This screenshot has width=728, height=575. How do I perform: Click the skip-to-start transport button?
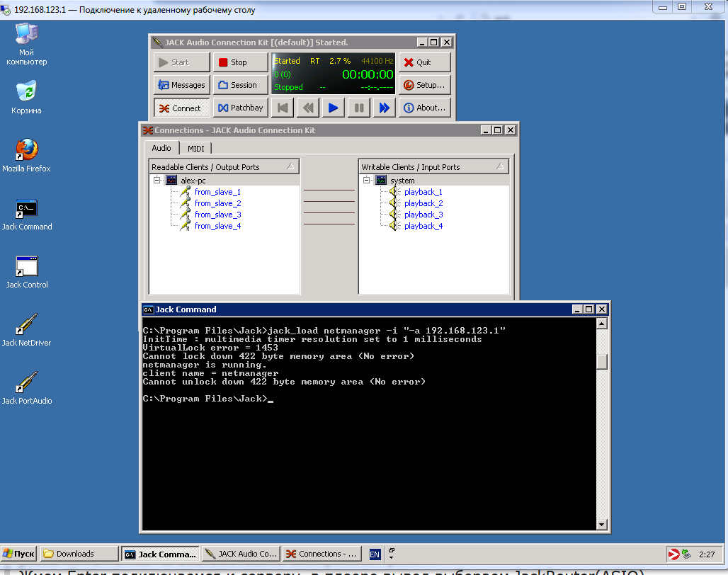[x=283, y=108]
